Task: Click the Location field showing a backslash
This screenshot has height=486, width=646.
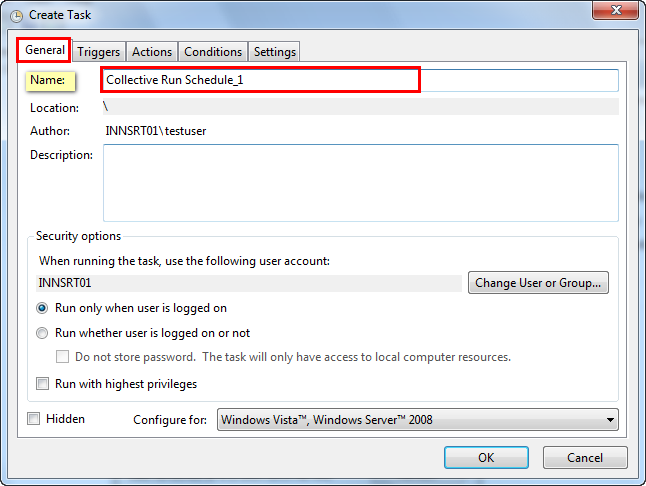Action: click(360, 107)
